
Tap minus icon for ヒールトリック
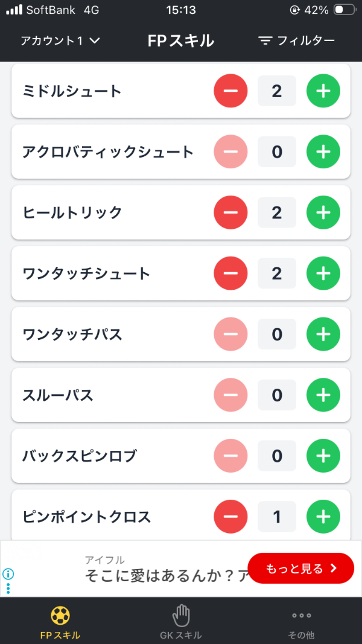[x=230, y=212]
